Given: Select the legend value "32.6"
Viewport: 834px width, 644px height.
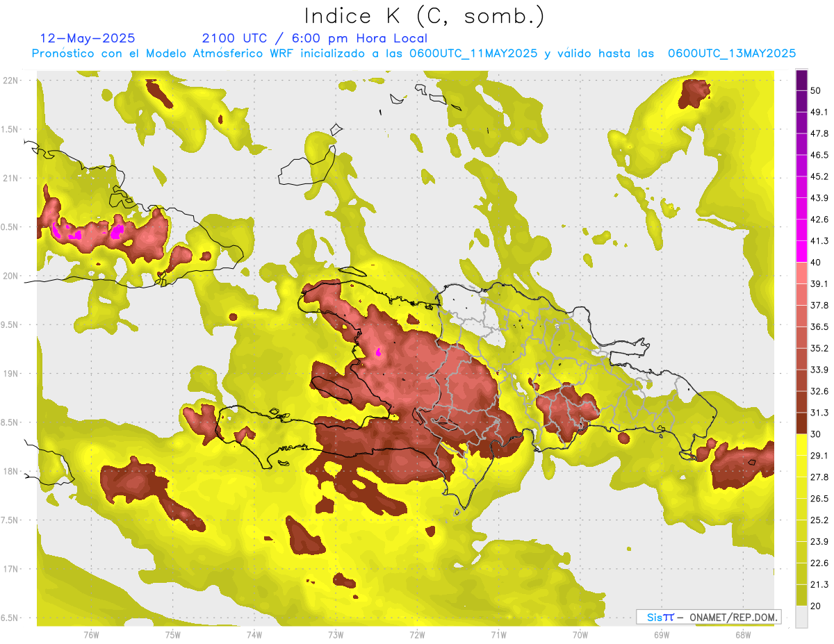Looking at the screenshot, I should [819, 391].
